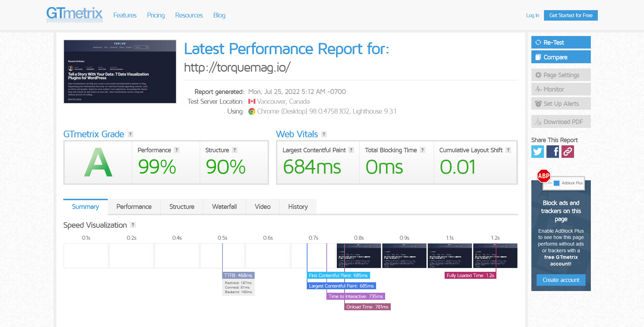Open help icon for Total Blocking Time
The width and height of the screenshot is (644, 327).
click(423, 150)
